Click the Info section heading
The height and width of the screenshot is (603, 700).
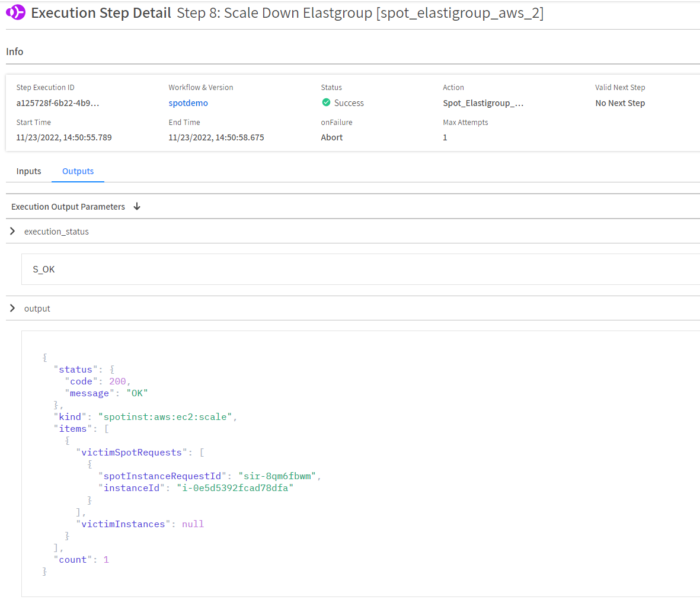point(15,52)
